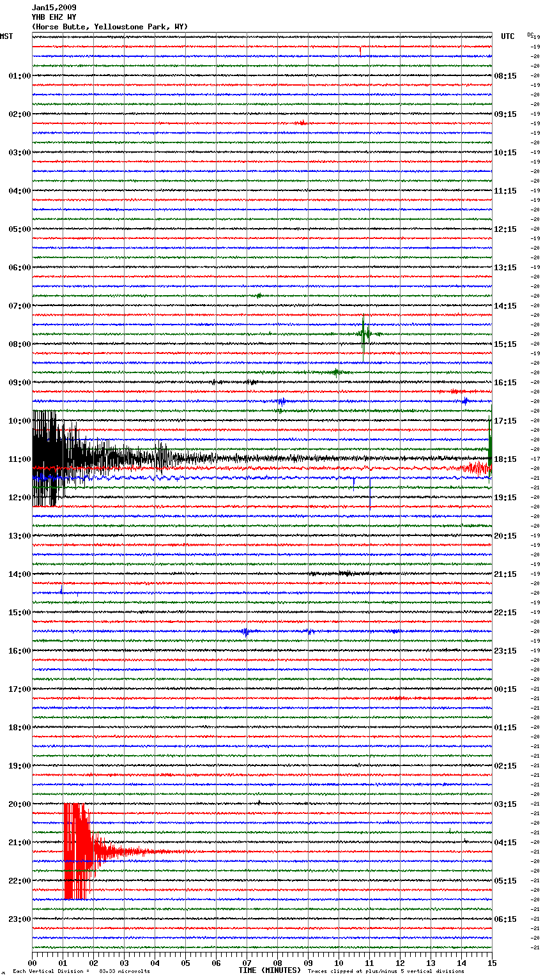543x980 pixels.
Task: Click the "18:15" UTC time label
Action: click(505, 459)
